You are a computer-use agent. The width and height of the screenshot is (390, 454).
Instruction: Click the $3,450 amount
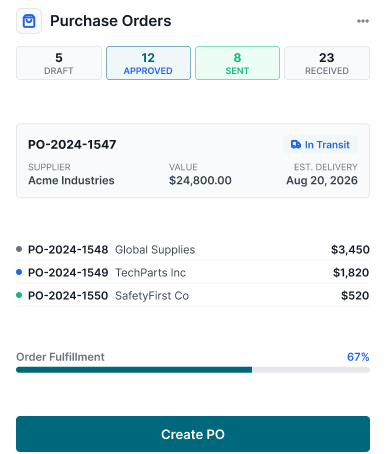click(x=350, y=249)
